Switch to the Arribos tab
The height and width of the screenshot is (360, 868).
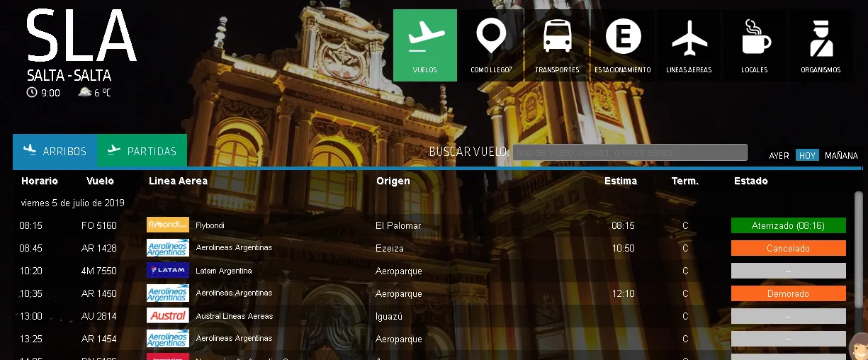click(55, 151)
